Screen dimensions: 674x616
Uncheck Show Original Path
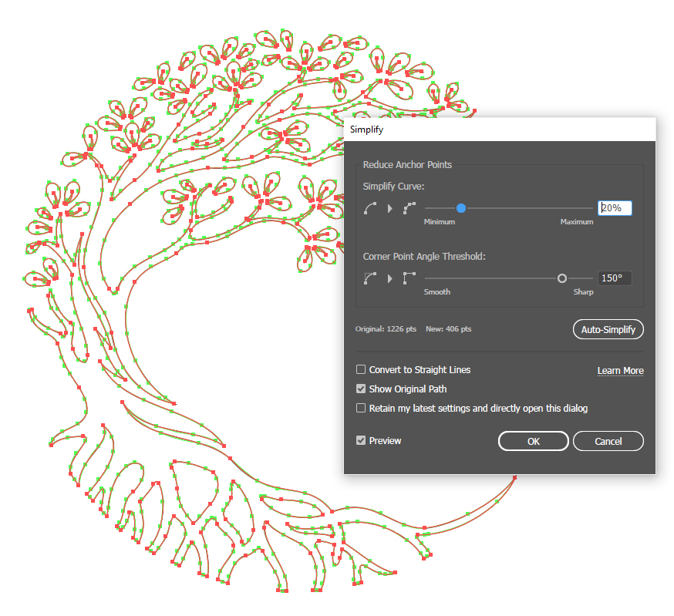click(x=361, y=389)
